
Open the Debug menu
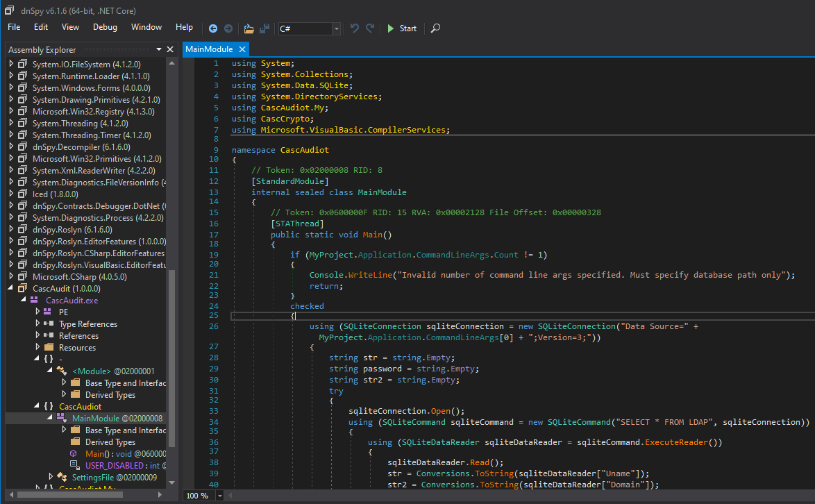pyautogui.click(x=105, y=27)
